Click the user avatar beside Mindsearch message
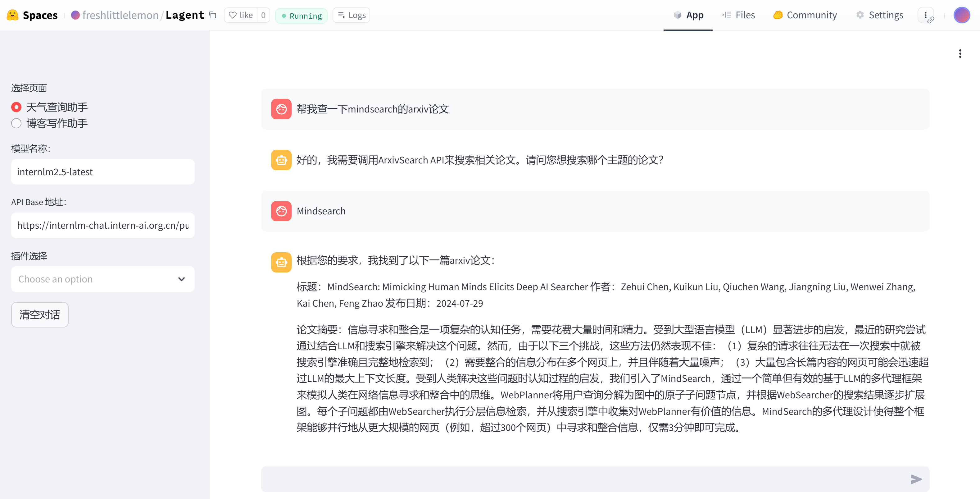The height and width of the screenshot is (499, 980). pos(281,211)
